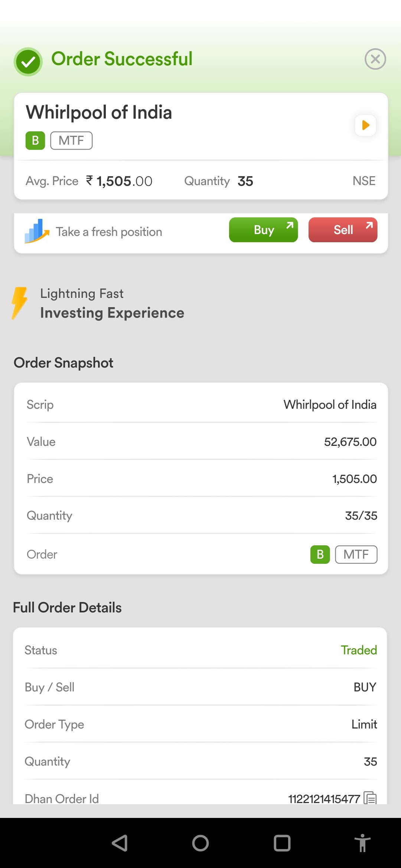This screenshot has height=868, width=401.
Task: Tap the Dhan Order Id number
Action: (324, 799)
